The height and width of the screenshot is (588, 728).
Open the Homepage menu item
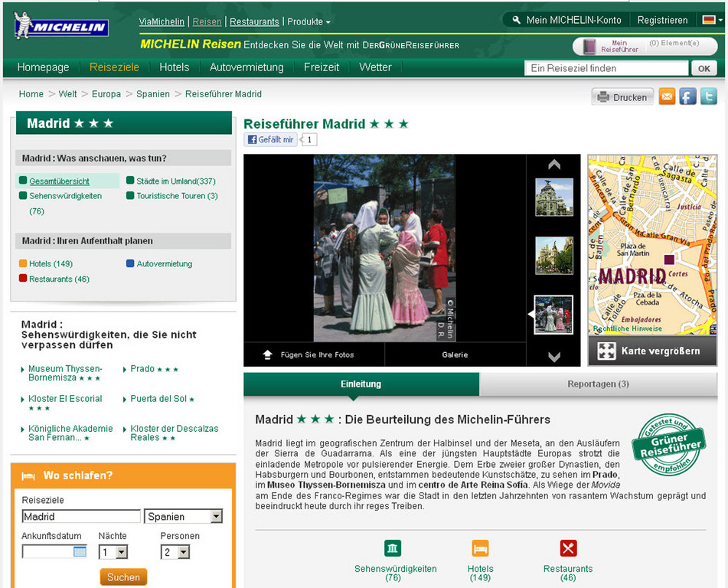coord(43,67)
